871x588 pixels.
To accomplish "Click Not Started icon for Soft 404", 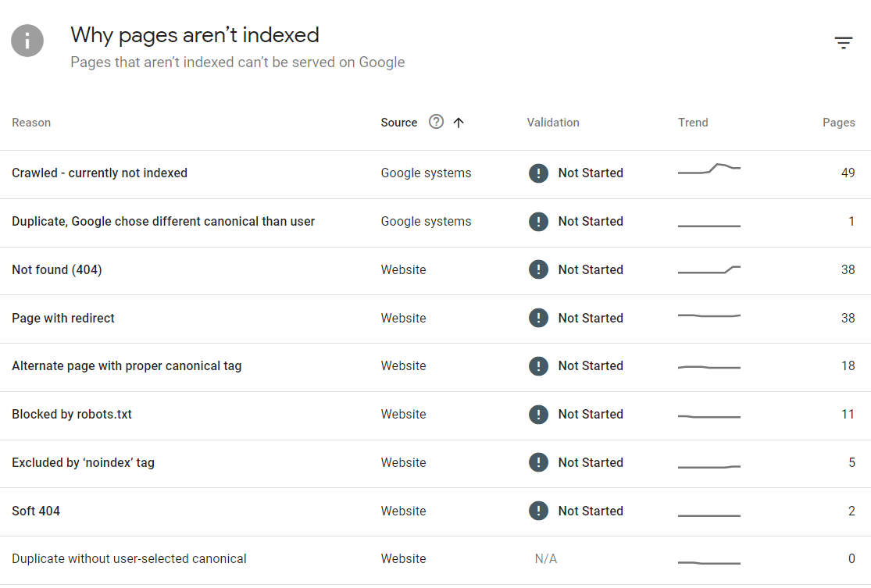I will pos(538,511).
